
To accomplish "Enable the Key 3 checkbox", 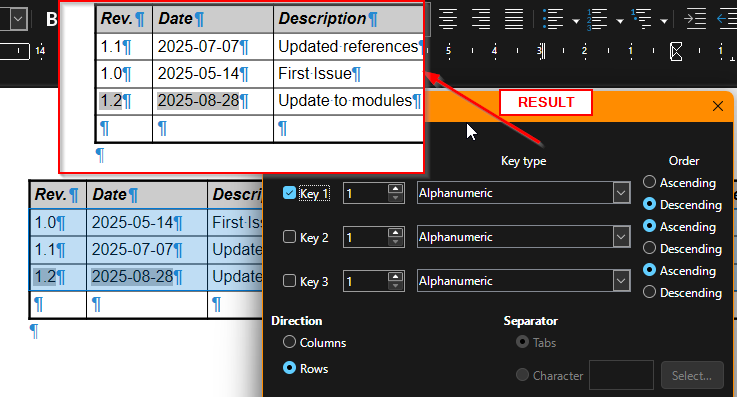I will [x=289, y=281].
